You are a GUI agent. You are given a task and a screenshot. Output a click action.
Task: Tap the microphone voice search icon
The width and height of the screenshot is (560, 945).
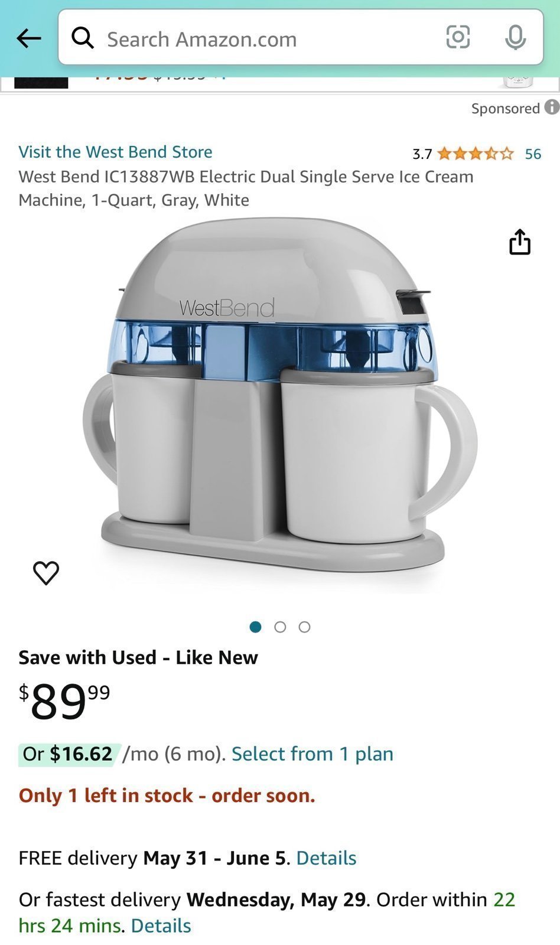515,38
